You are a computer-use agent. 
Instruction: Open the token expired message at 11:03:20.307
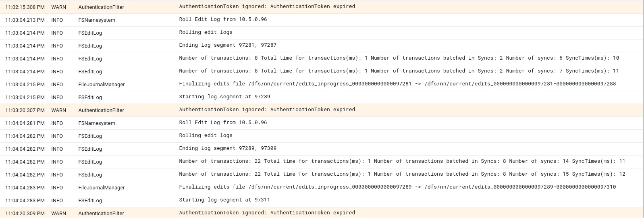[267, 110]
